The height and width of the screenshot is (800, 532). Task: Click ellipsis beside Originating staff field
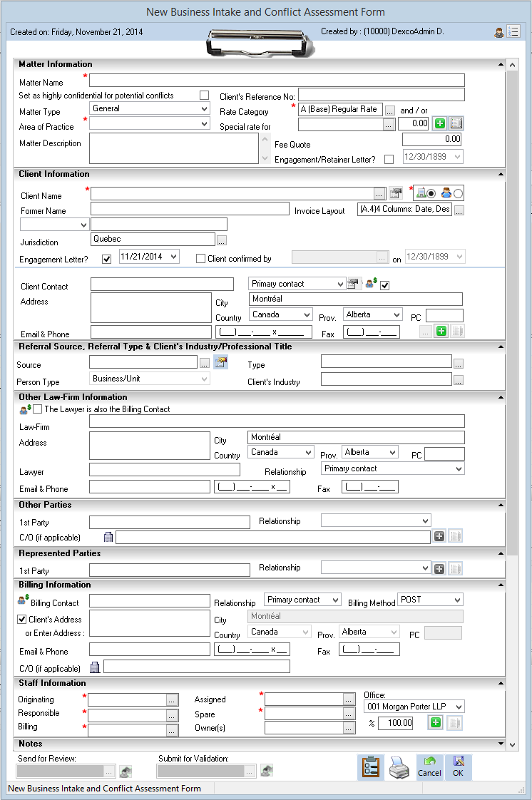tap(173, 700)
